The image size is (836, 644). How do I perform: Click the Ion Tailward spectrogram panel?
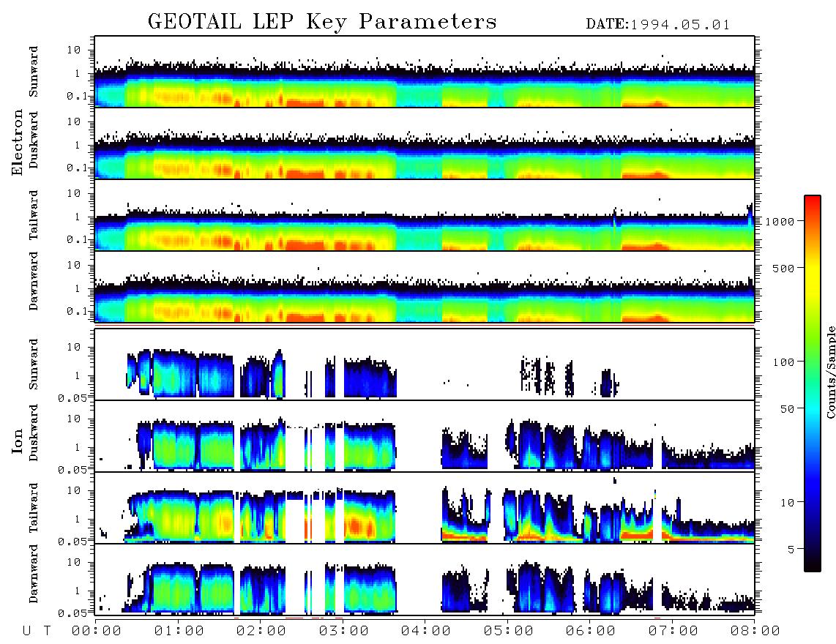pos(425,508)
